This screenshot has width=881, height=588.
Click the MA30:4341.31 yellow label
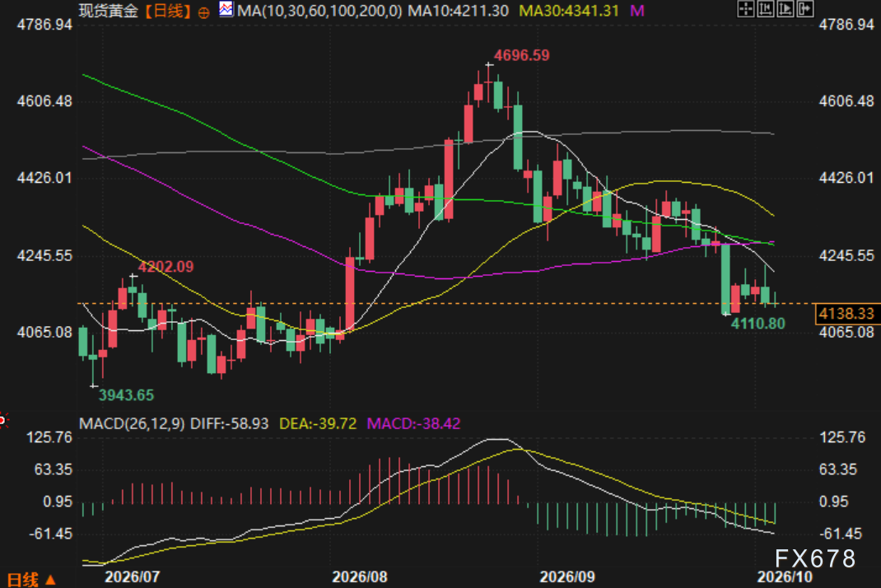coord(569,11)
